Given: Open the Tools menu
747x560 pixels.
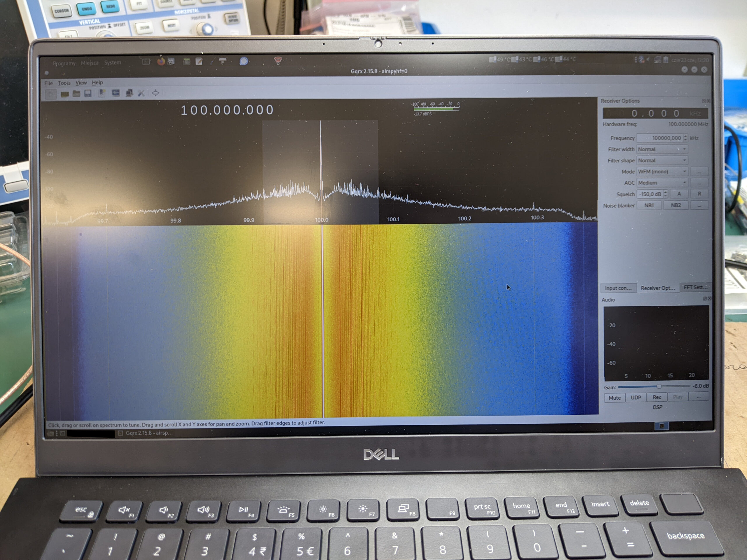Looking at the screenshot, I should pos(64,83).
